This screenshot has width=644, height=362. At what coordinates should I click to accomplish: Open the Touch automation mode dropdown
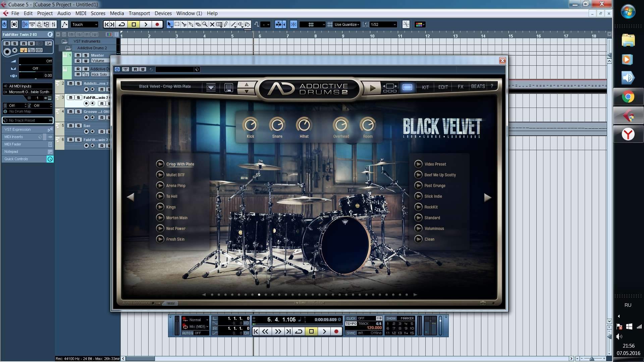click(85, 24)
